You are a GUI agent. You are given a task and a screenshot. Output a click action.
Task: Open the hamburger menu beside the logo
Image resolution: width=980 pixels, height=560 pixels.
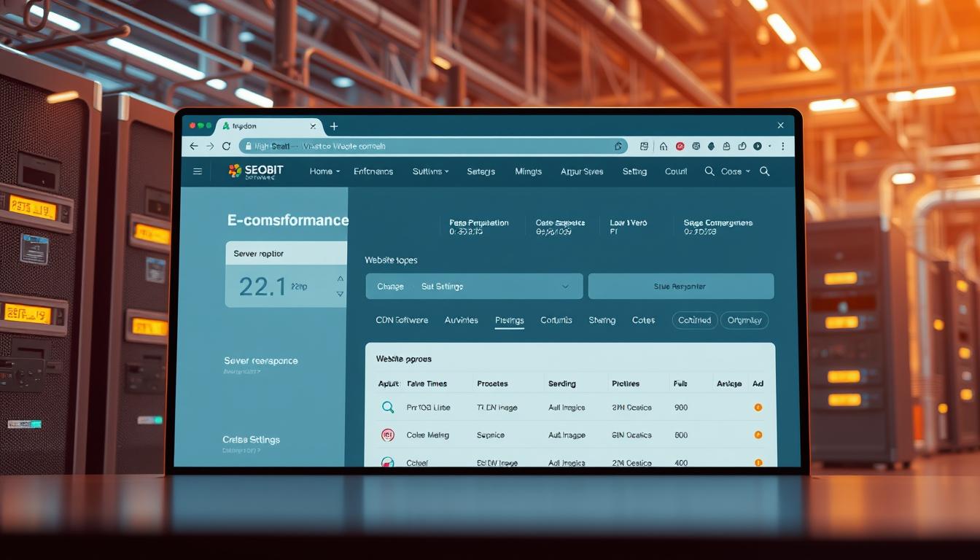[197, 171]
